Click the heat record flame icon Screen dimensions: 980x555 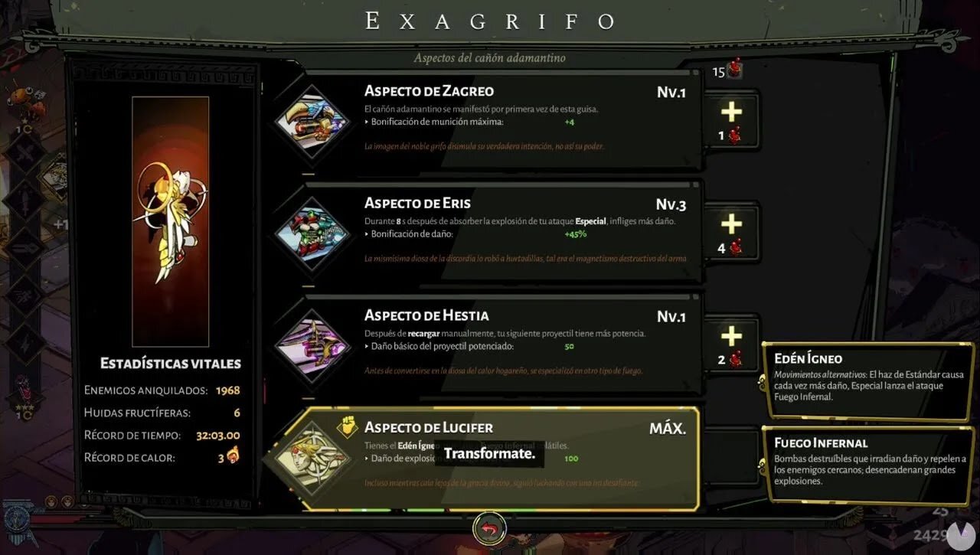pyautogui.click(x=233, y=458)
